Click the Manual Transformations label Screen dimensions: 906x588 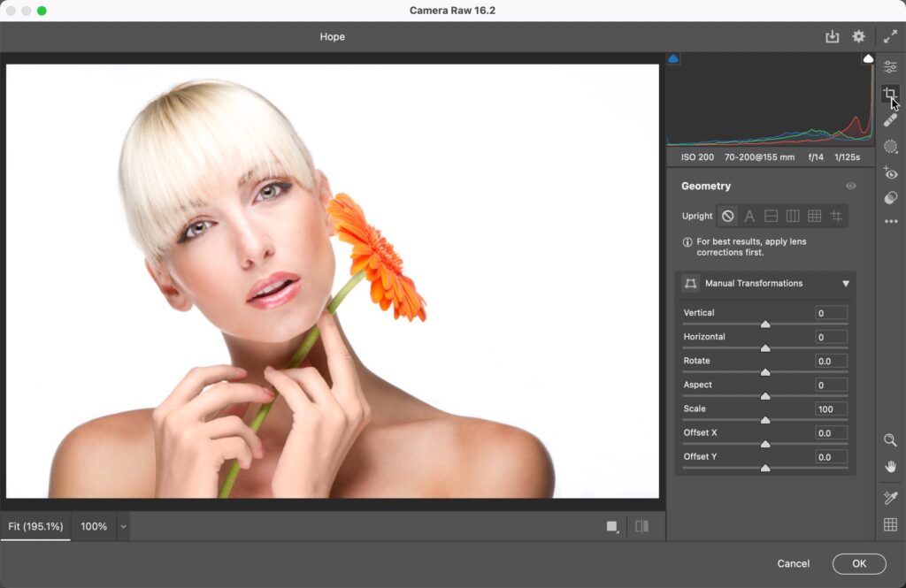click(x=754, y=283)
